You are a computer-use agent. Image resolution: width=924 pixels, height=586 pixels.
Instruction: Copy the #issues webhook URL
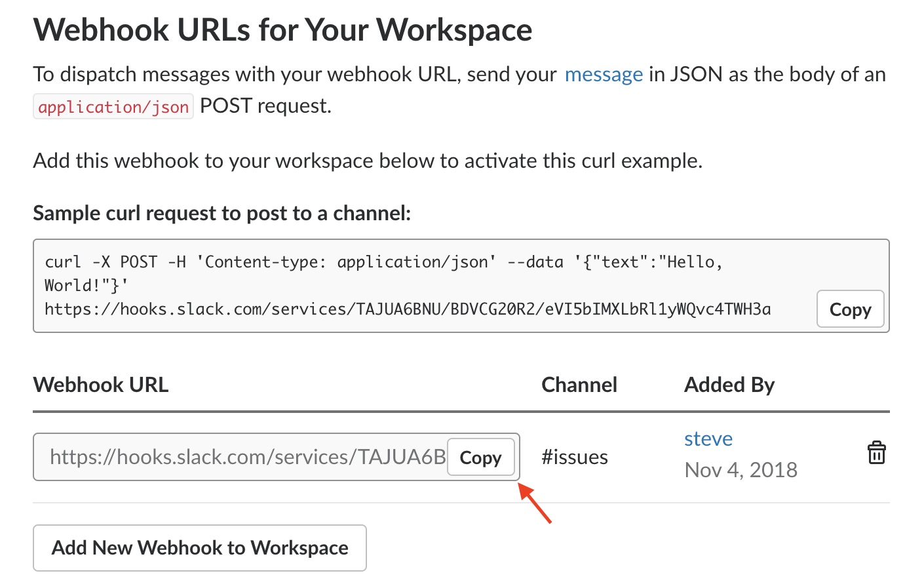(480, 458)
